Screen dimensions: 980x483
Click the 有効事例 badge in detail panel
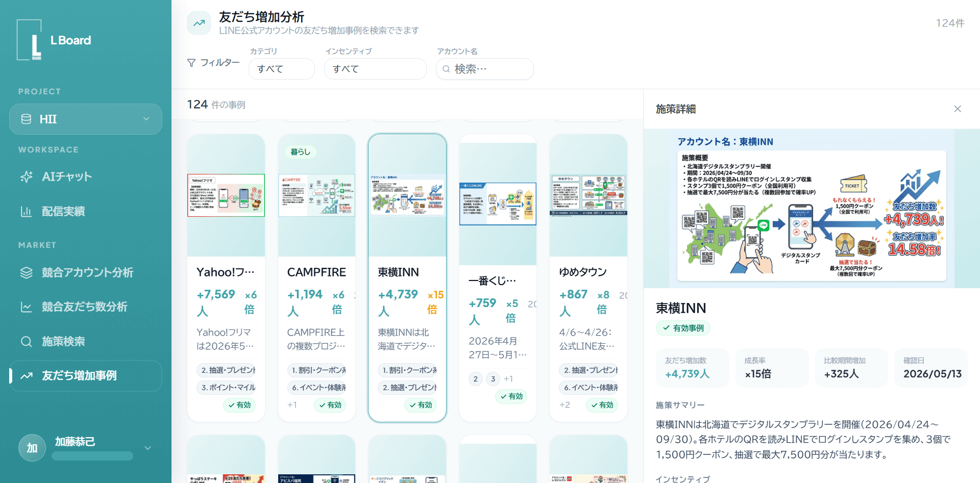click(x=683, y=328)
